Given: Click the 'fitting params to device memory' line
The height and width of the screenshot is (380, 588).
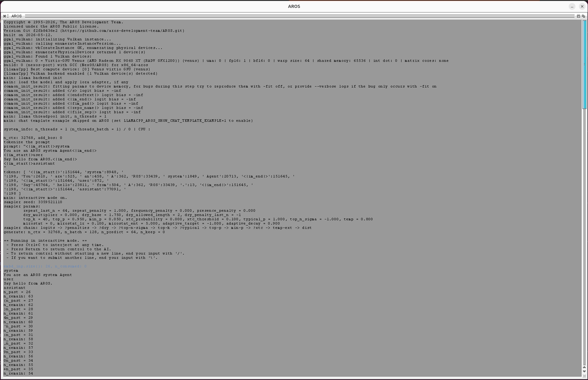Looking at the screenshot, I should point(220,86).
